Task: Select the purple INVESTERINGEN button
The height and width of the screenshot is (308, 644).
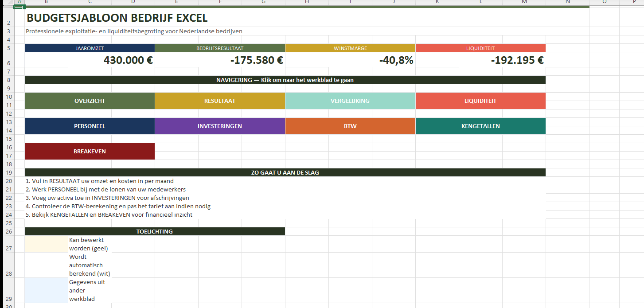Action: pos(220,126)
